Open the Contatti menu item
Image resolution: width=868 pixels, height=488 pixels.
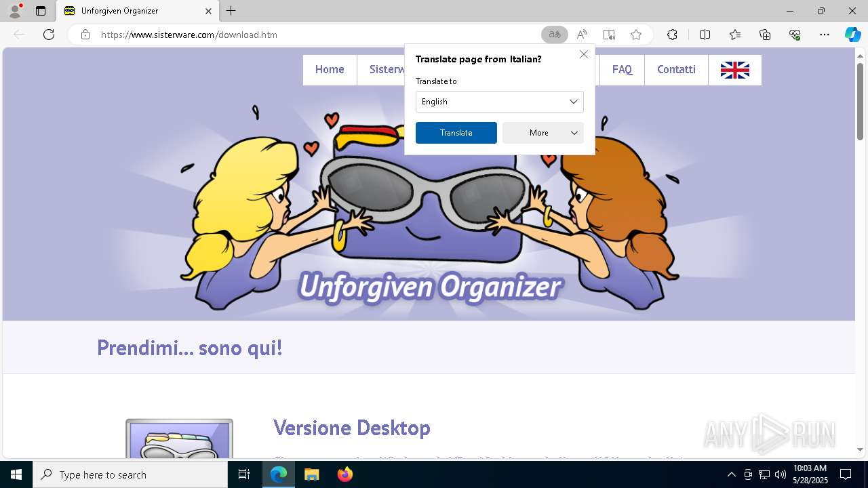click(676, 70)
